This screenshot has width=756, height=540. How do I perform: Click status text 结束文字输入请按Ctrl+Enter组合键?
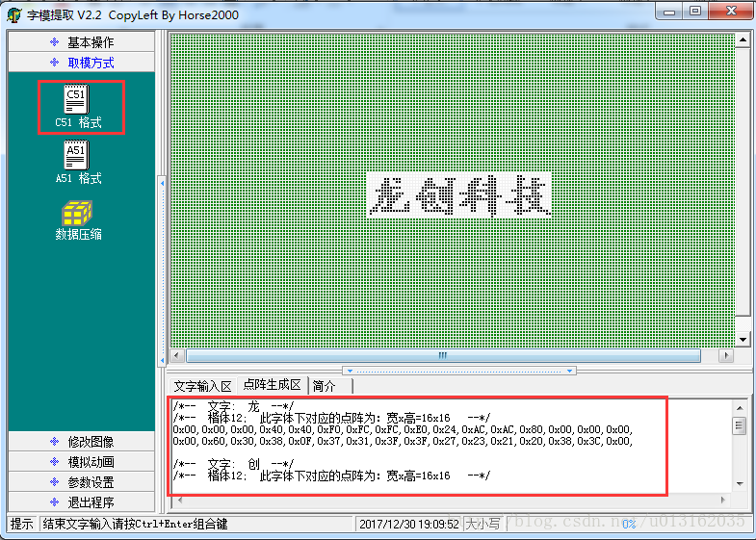[135, 524]
